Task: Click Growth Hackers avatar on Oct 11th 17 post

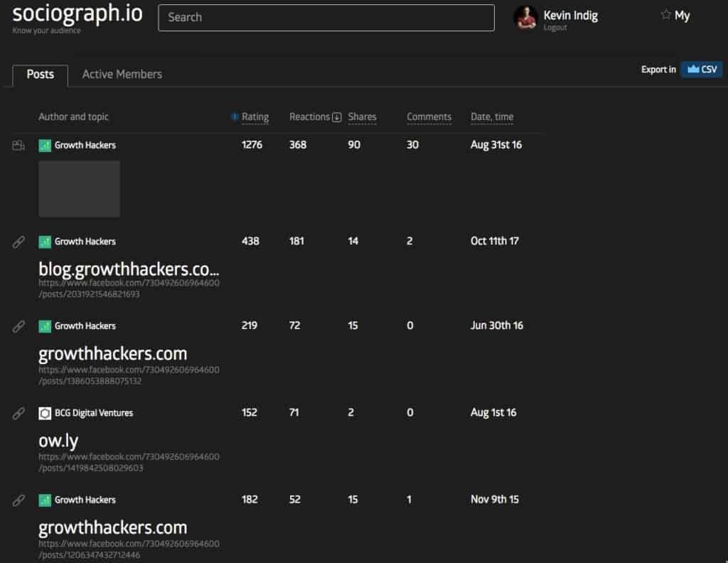Action: (x=45, y=242)
